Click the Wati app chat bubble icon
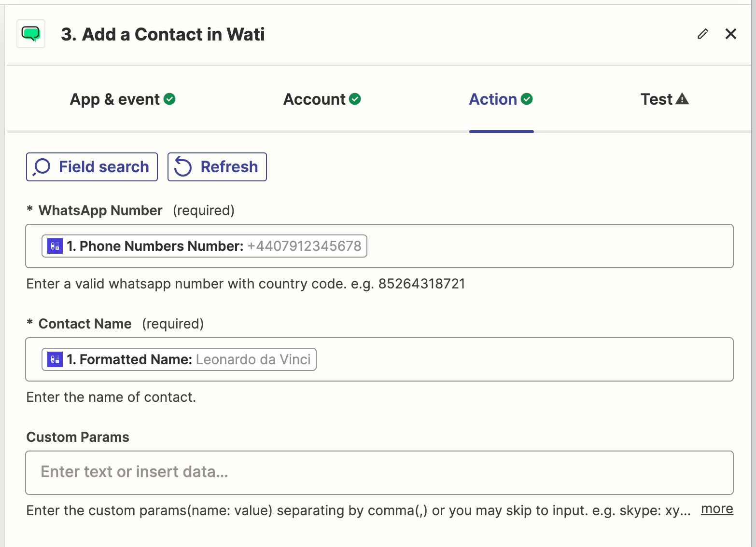This screenshot has height=547, width=756. [x=31, y=34]
